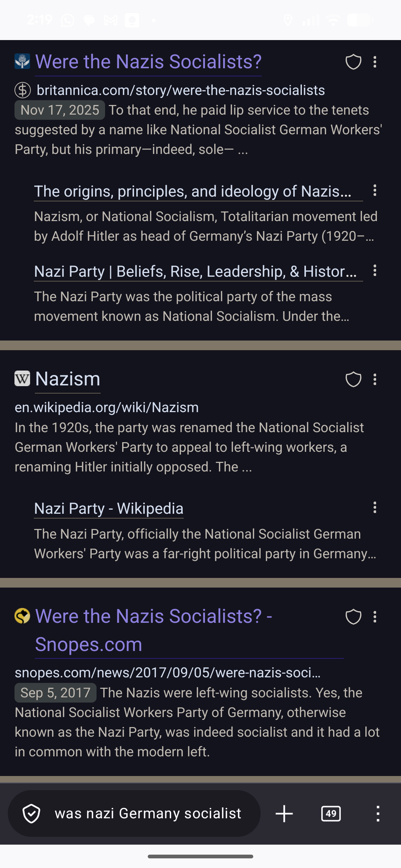
Task: Click the Wikipedia favicon next to Nazism
Action: click(x=22, y=379)
